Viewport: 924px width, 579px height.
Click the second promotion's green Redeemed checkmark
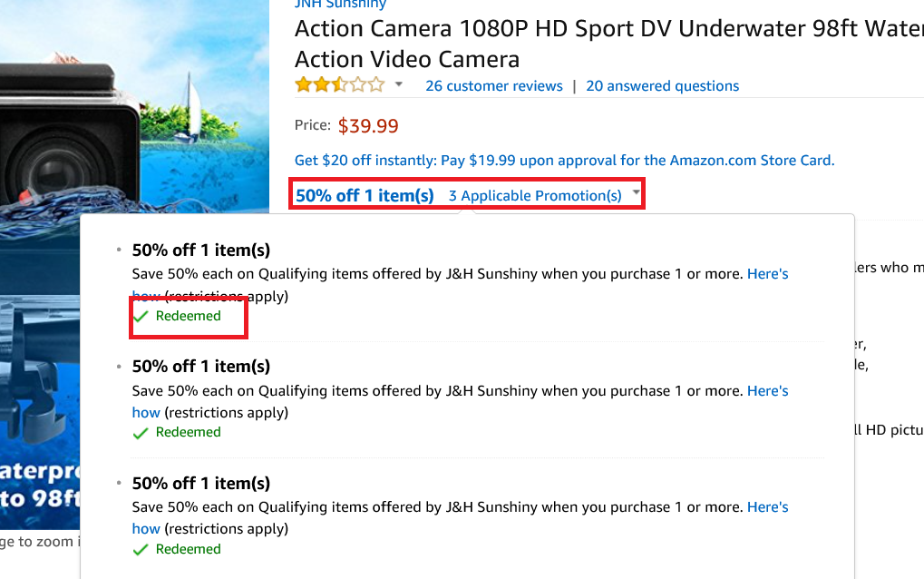(141, 433)
